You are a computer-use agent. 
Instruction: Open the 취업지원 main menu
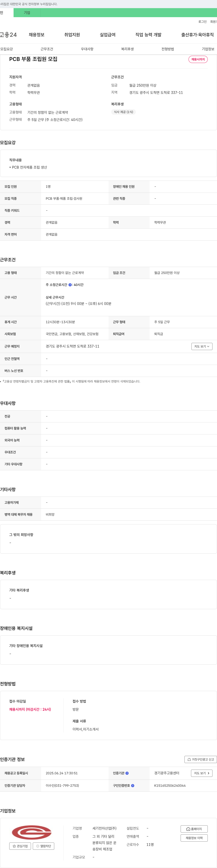coord(72,35)
